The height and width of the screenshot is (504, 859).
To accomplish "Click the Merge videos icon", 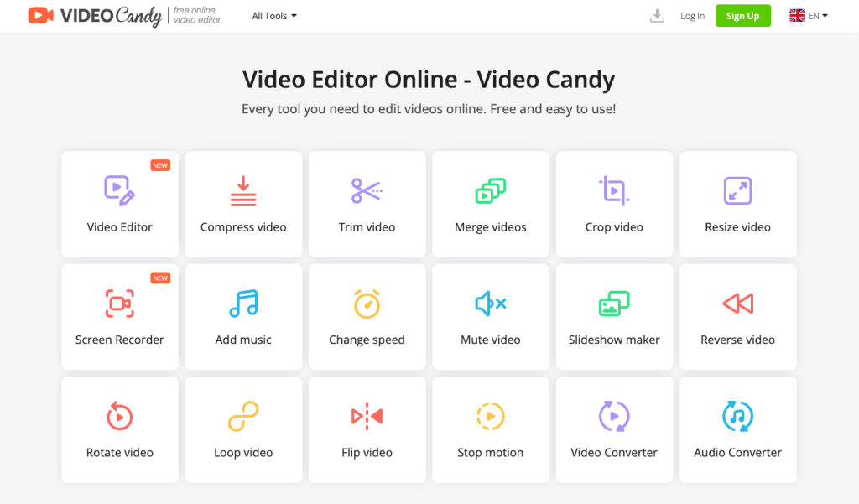I will click(x=490, y=190).
